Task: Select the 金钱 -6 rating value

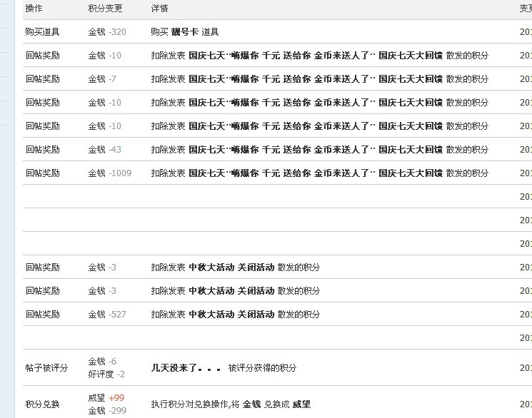Action: point(102,362)
